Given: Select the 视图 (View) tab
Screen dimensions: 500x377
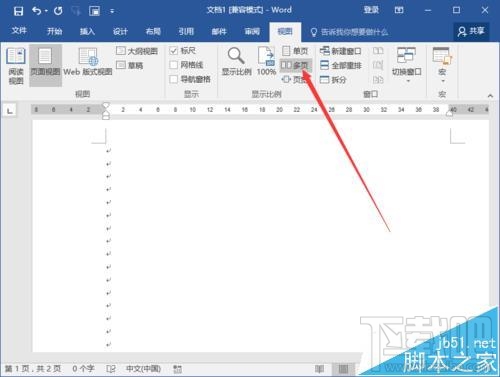Looking at the screenshot, I should click(x=285, y=32).
